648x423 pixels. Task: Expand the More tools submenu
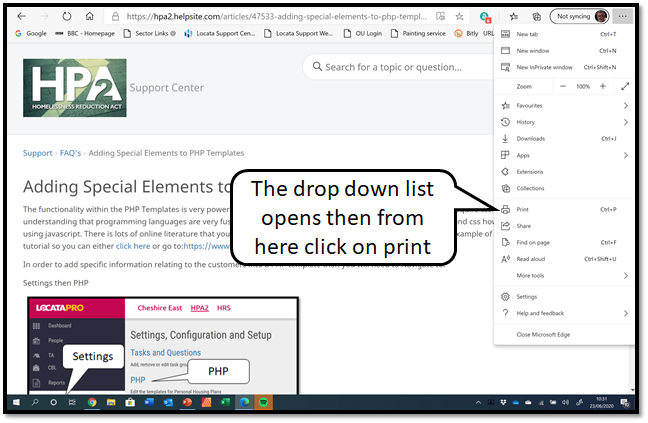[x=564, y=276]
